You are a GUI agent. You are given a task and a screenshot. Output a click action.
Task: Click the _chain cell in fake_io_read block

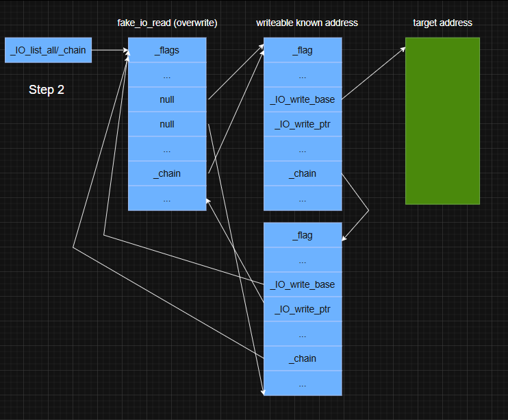pyautogui.click(x=167, y=173)
